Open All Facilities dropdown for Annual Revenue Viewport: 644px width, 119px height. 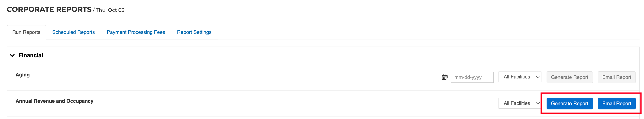click(x=520, y=103)
